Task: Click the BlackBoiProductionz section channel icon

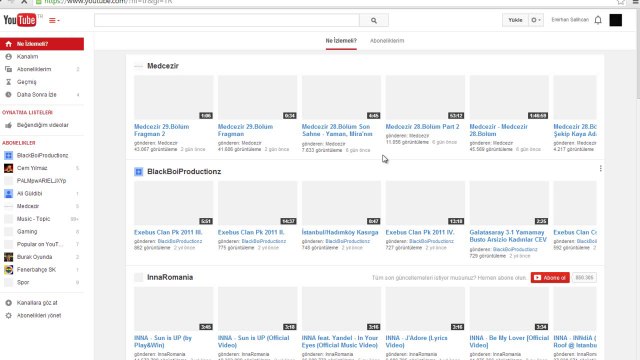Action: (x=139, y=172)
